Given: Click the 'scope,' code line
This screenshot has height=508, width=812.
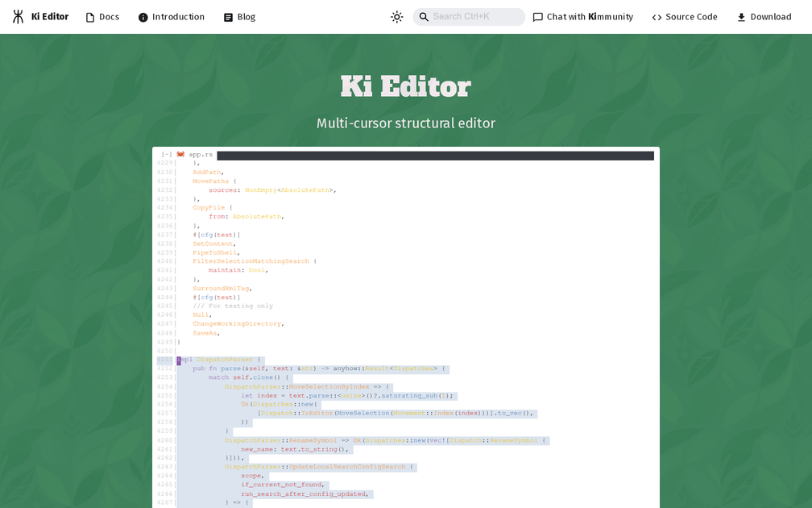Looking at the screenshot, I should [252, 476].
